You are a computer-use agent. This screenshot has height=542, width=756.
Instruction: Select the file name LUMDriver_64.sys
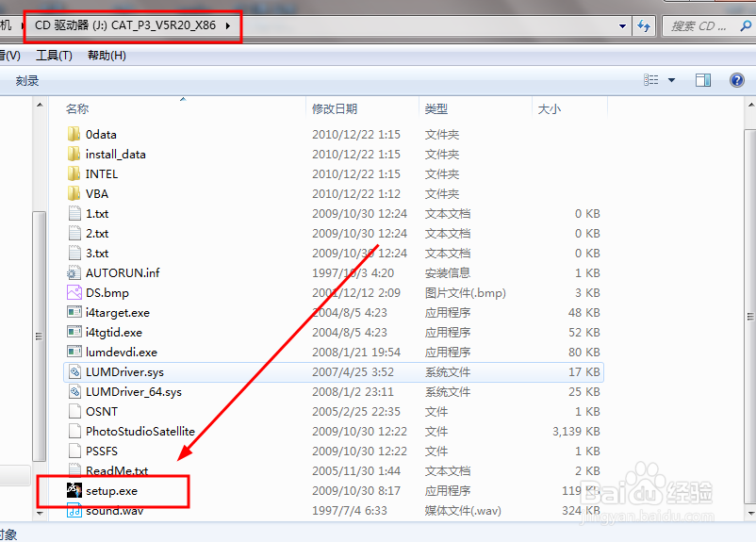(134, 391)
